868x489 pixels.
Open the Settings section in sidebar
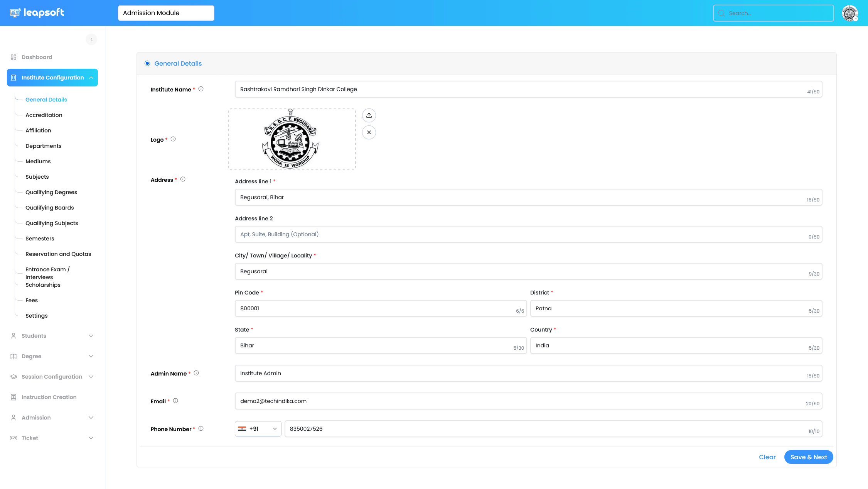[x=37, y=316]
